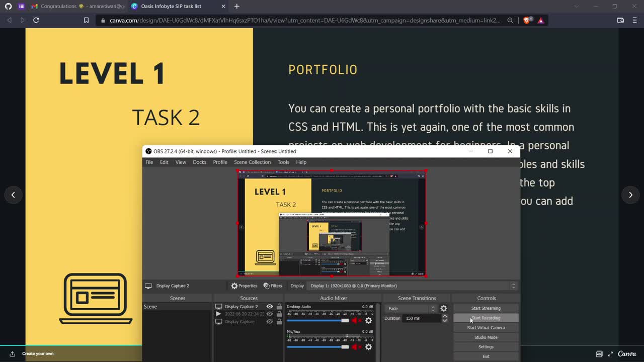Unmute the Desktop Audio speaker icon
Image resolution: width=644 pixels, height=362 pixels.
(x=356, y=321)
